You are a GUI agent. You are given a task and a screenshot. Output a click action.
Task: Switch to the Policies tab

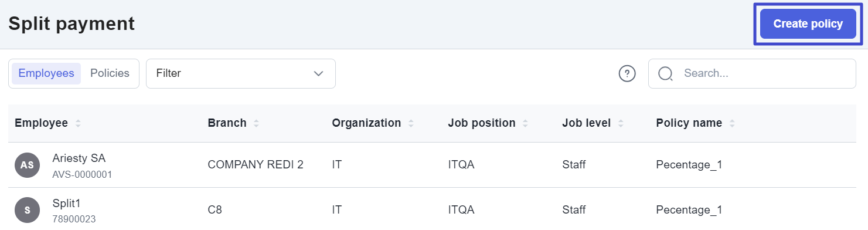click(110, 73)
